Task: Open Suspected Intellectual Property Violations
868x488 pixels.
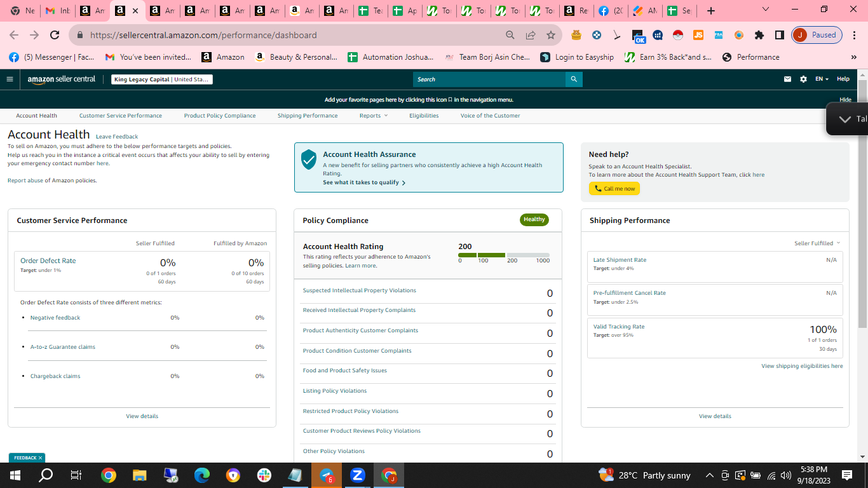Action: [x=360, y=290]
